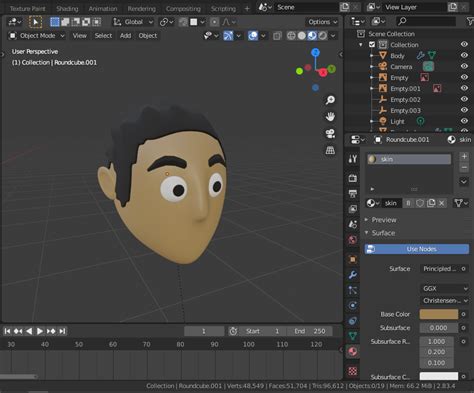474x393 pixels.
Task: Open viewport shading options dropdown arrow
Action: (333, 36)
